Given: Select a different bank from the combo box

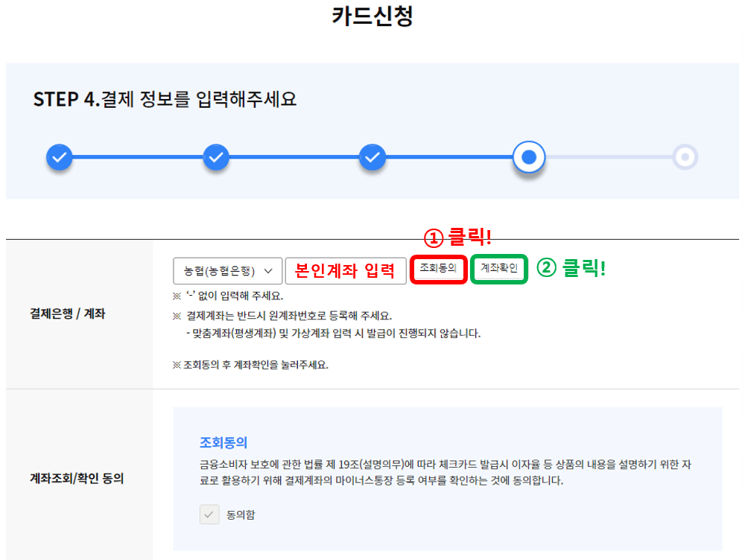Looking at the screenshot, I should (226, 270).
